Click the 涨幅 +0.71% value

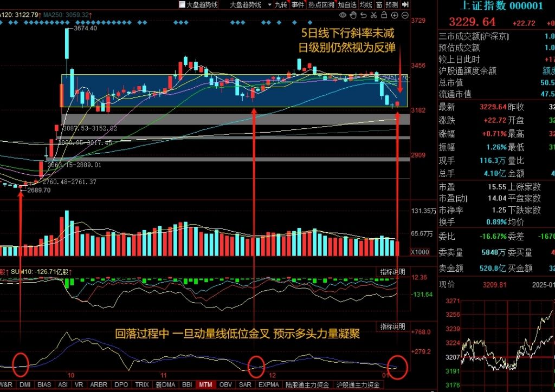[494, 134]
